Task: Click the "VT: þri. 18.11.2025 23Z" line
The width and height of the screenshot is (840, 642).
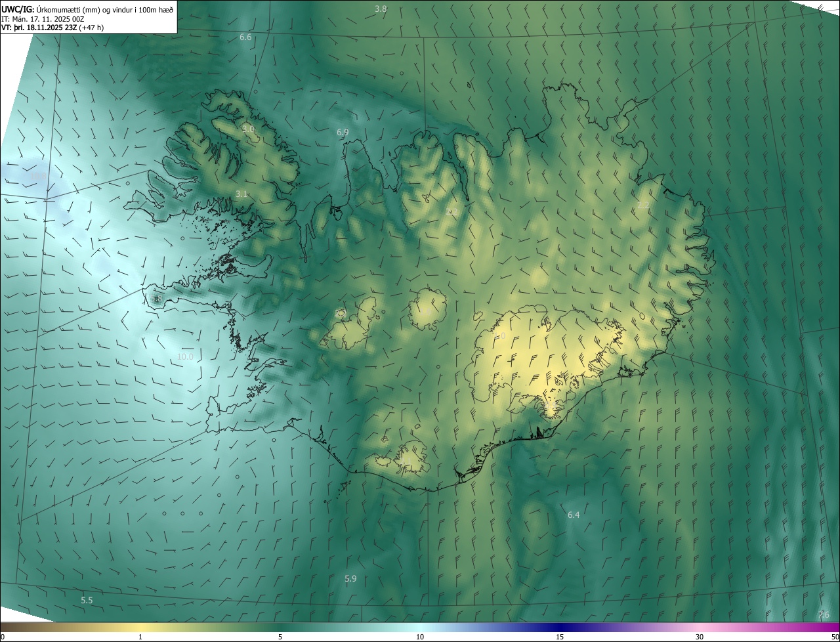Action: point(52,28)
